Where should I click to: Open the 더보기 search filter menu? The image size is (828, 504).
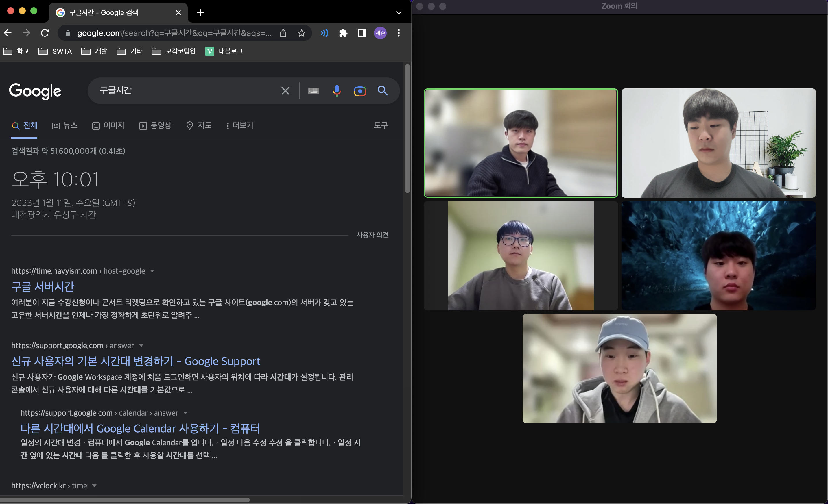coord(240,126)
